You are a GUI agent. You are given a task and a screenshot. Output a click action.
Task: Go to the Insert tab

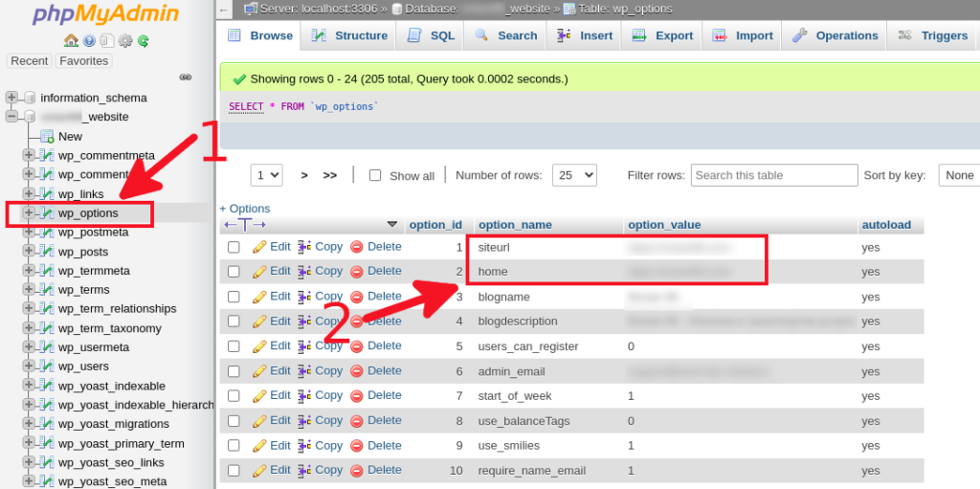[584, 35]
